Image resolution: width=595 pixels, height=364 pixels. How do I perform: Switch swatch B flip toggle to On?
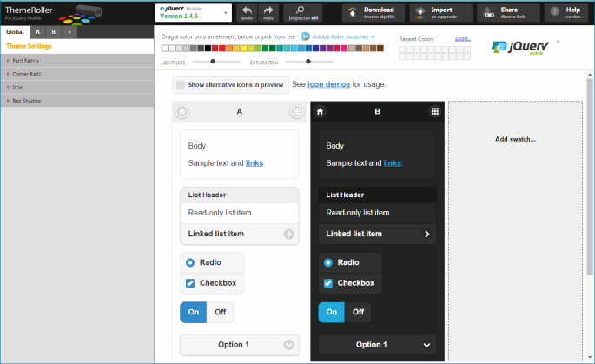pos(331,312)
